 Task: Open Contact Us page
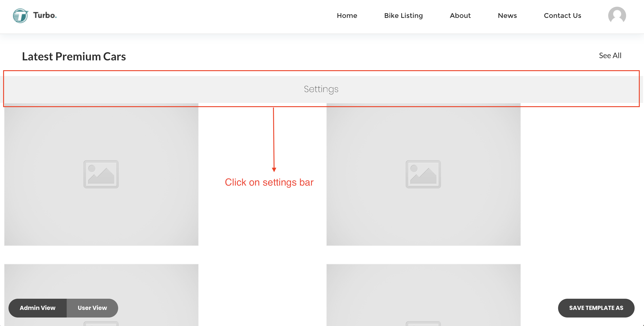pos(562,15)
